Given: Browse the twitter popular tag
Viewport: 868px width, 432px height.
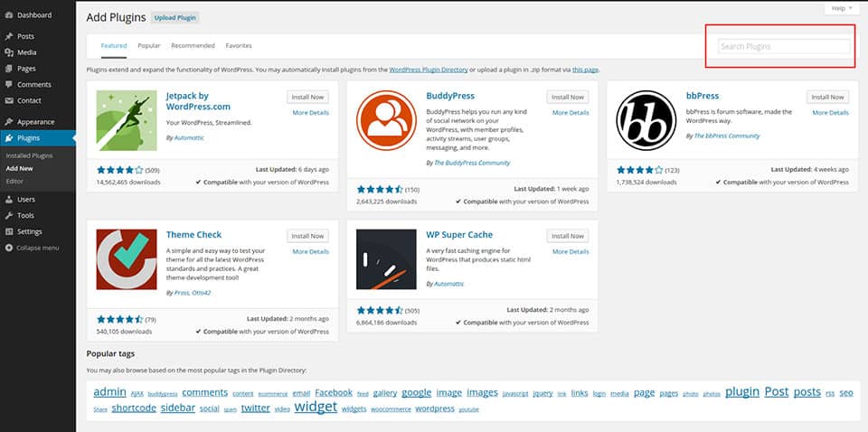Looking at the screenshot, I should point(256,409).
